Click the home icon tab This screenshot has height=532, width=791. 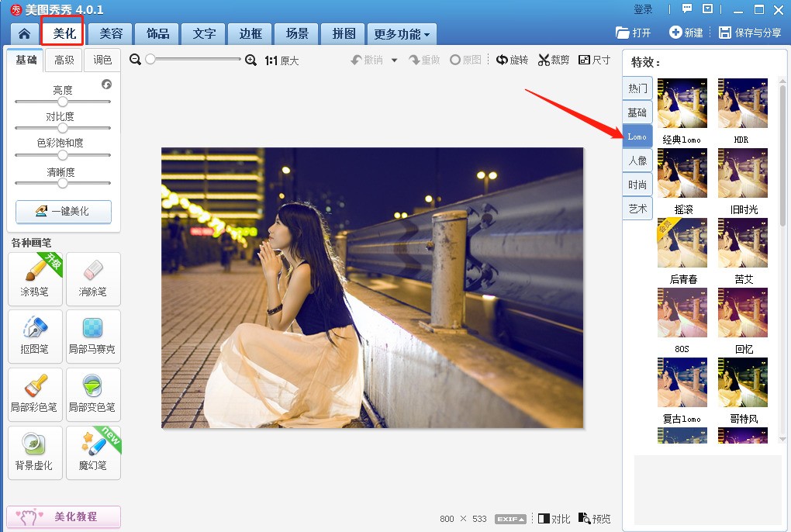25,34
